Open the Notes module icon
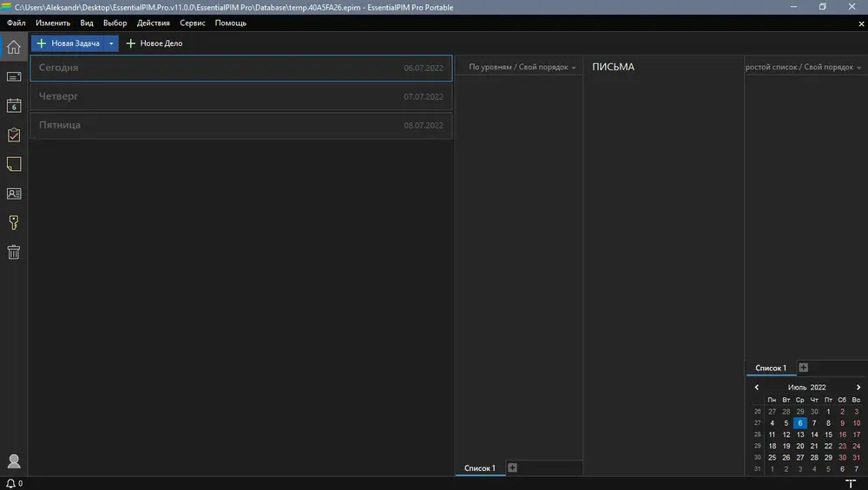 click(x=14, y=164)
